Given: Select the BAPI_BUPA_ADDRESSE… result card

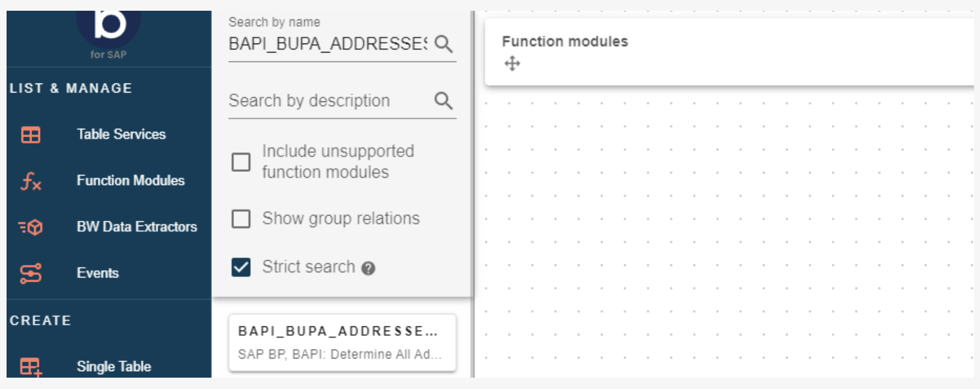Looking at the screenshot, I should pyautogui.click(x=342, y=342).
